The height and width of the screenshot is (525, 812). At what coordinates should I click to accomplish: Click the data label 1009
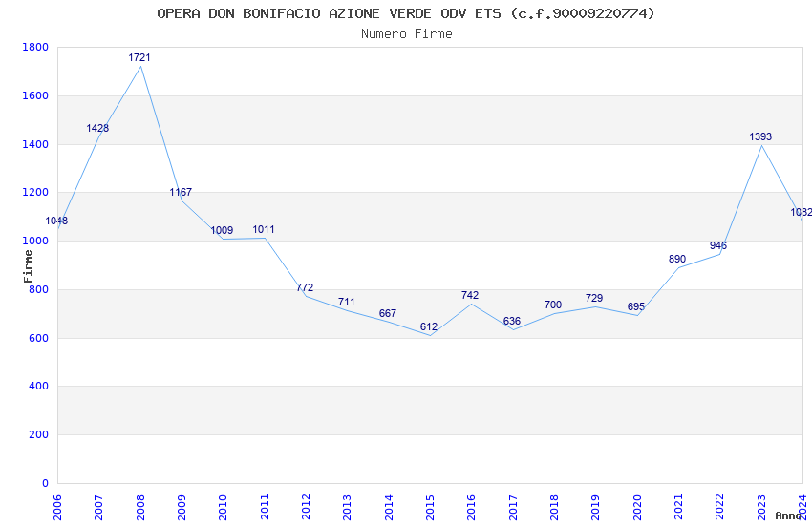coord(222,230)
